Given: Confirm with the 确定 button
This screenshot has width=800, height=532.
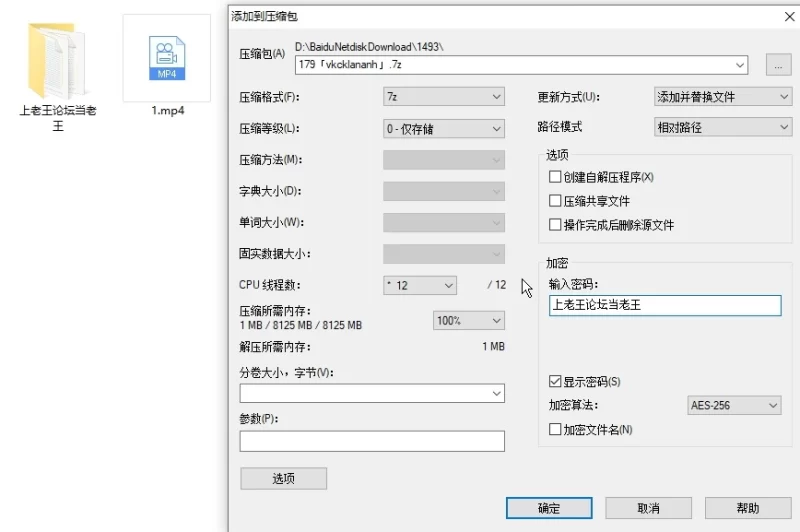Looking at the screenshot, I should pos(549,508).
